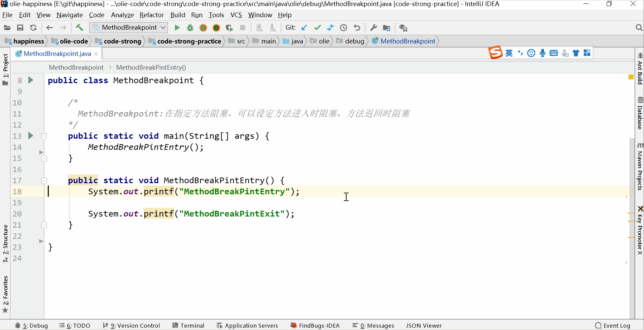This screenshot has width=644, height=330.
Task: Click the code-strong-practice breadcrumb
Action: coord(189,41)
